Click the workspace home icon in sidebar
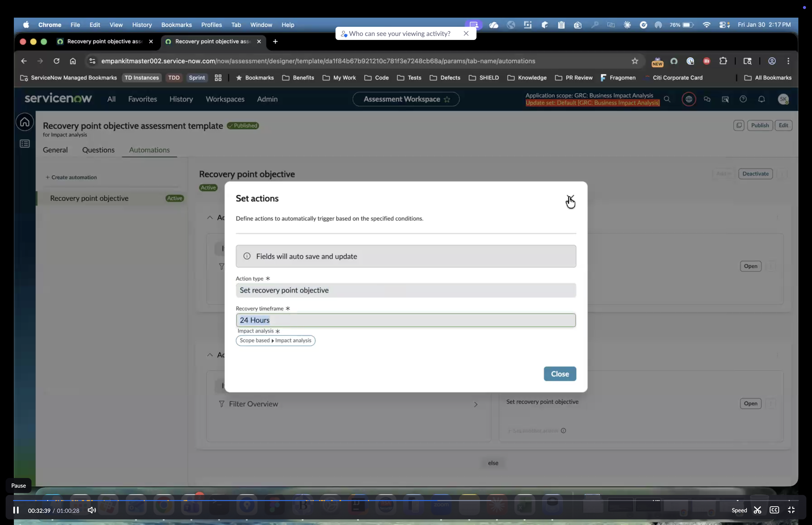The width and height of the screenshot is (812, 525). [x=24, y=122]
